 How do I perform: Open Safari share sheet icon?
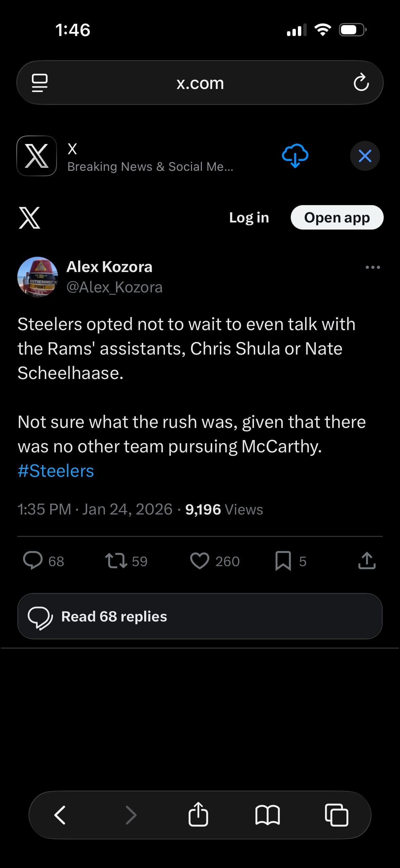click(198, 815)
